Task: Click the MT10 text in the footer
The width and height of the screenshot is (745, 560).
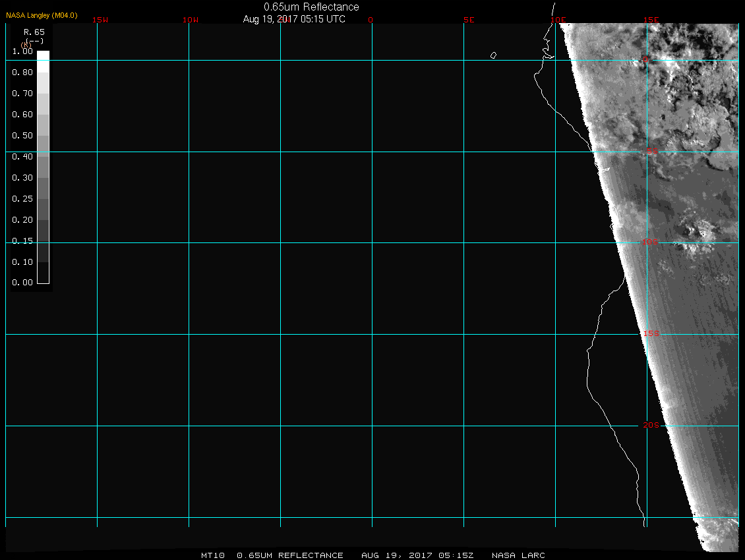Action: (213, 555)
